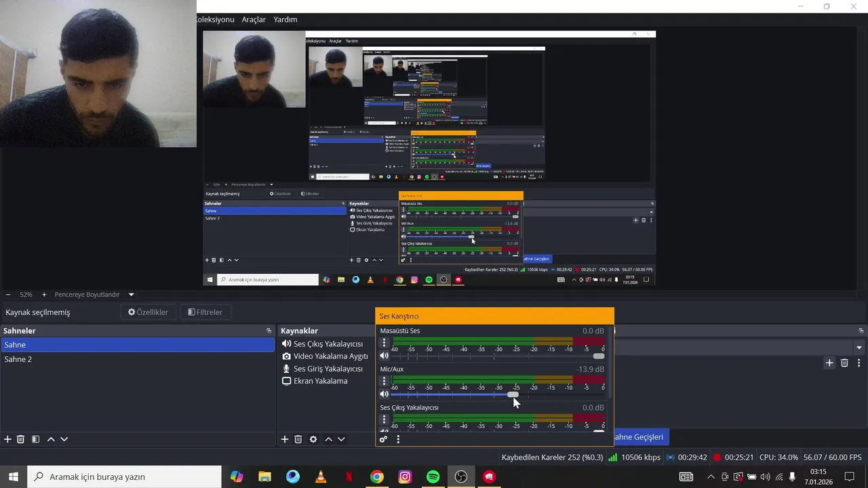Zoom out preview with minus icon
This screenshot has height=488, width=868.
pyautogui.click(x=8, y=295)
